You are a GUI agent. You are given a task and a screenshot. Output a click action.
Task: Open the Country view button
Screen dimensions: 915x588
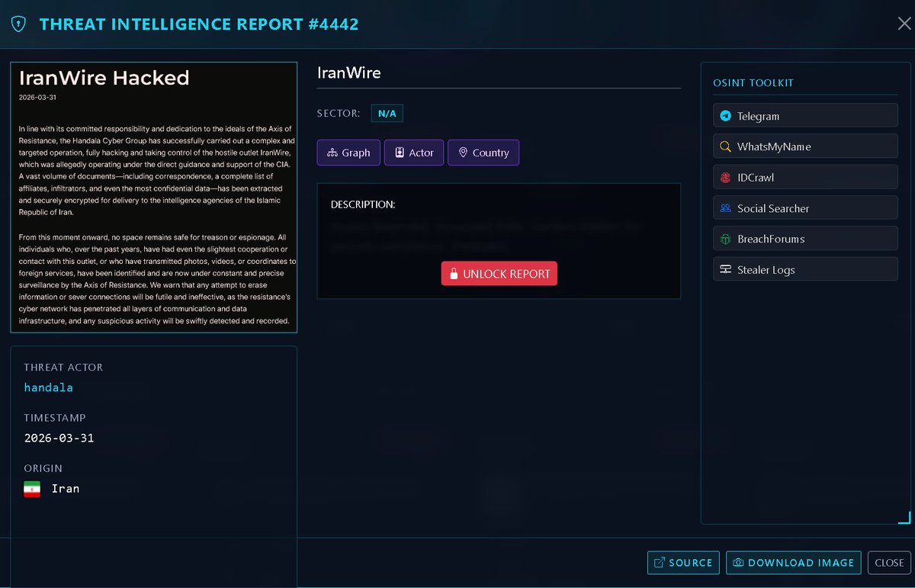pyautogui.click(x=483, y=153)
